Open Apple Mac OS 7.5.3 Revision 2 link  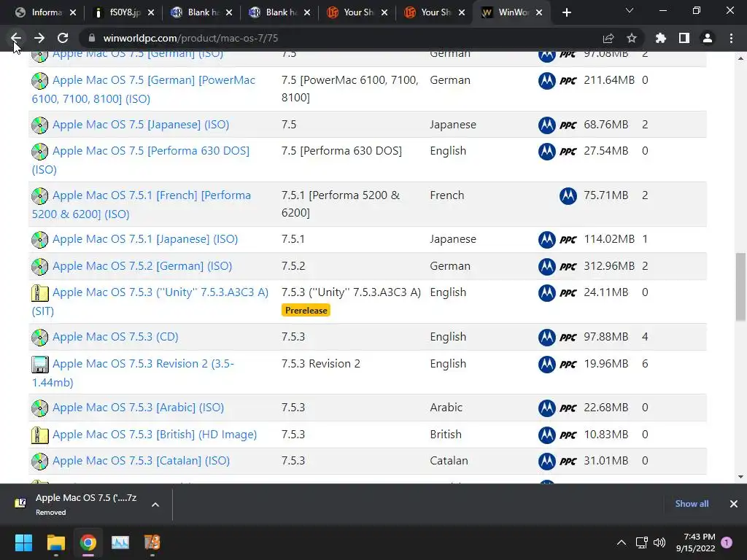[133, 373]
